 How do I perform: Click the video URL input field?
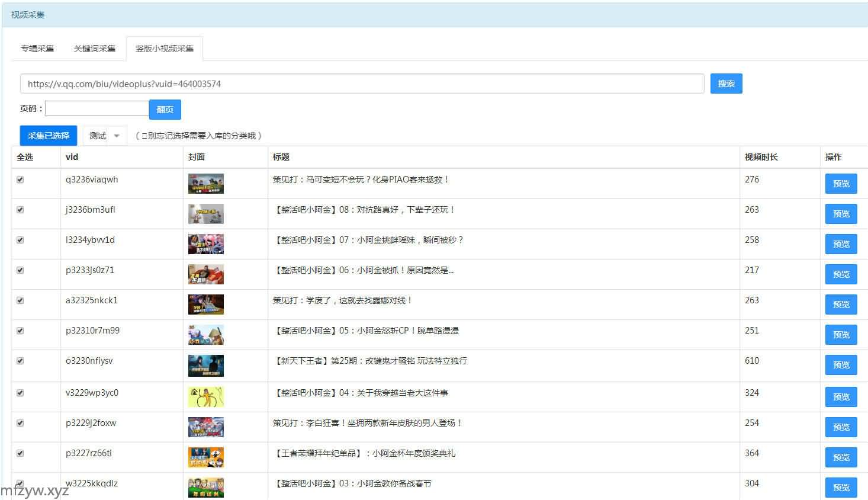361,84
